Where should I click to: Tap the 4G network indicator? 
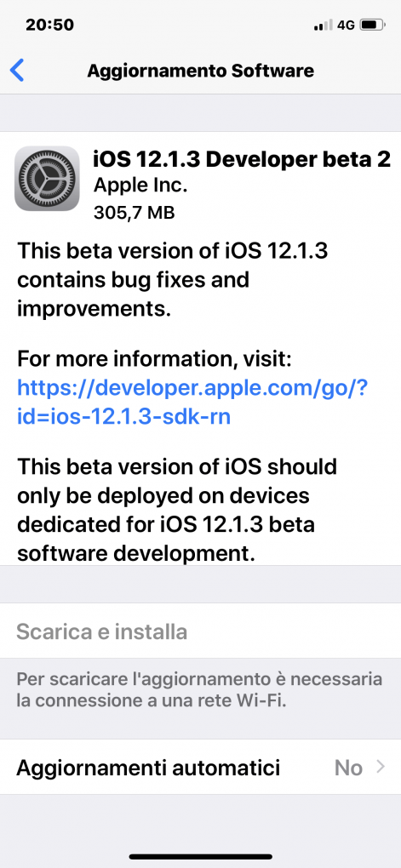coord(346,25)
